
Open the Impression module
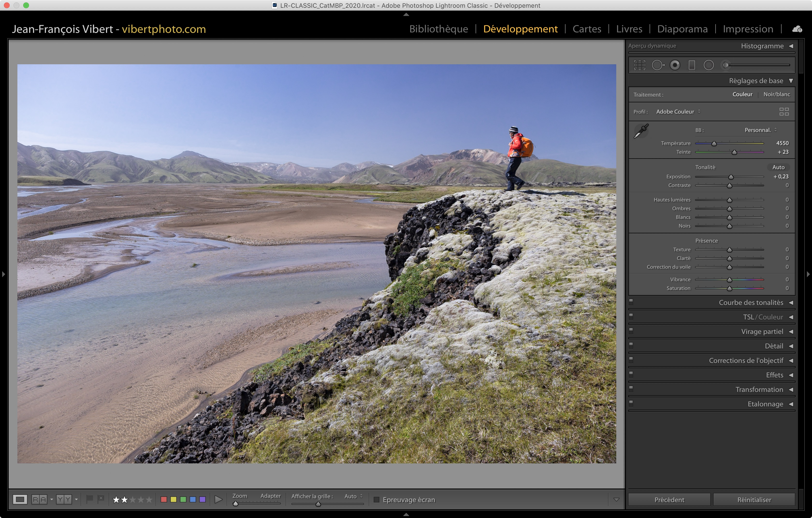[747, 29]
